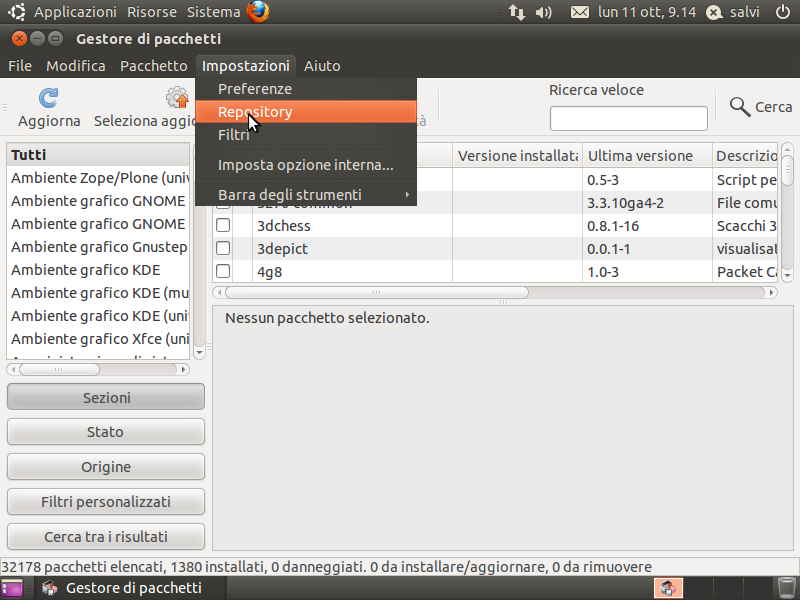
Task: Click the Seleziona aggiornamenti gear icon
Action: [x=177, y=97]
